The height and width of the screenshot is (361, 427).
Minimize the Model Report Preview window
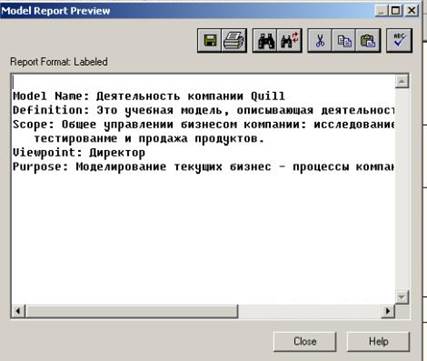(382, 11)
